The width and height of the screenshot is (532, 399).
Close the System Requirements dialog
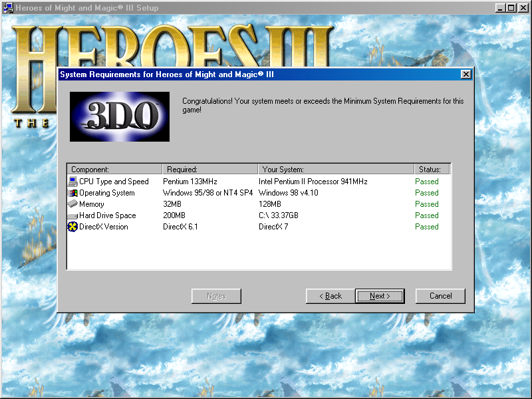[x=466, y=74]
